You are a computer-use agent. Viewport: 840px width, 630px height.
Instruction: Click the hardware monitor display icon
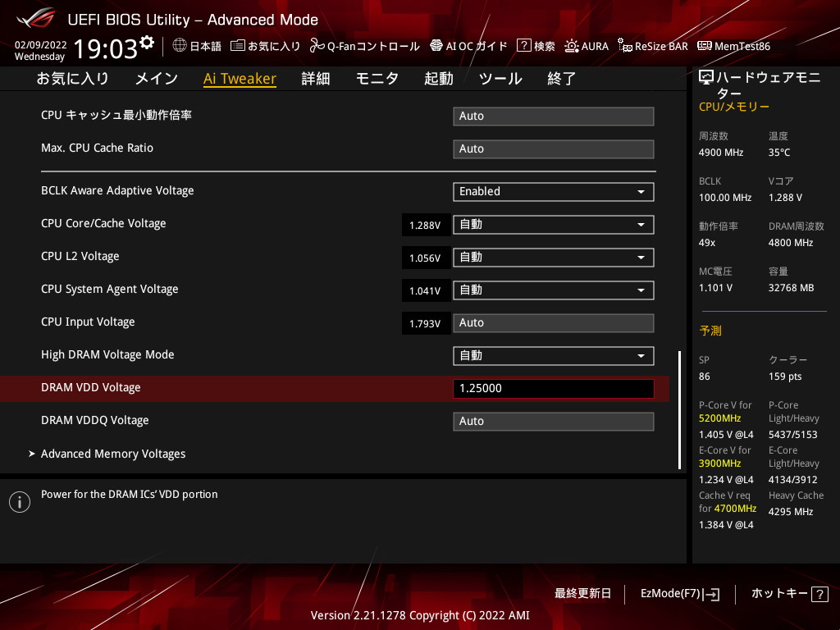pos(706,78)
